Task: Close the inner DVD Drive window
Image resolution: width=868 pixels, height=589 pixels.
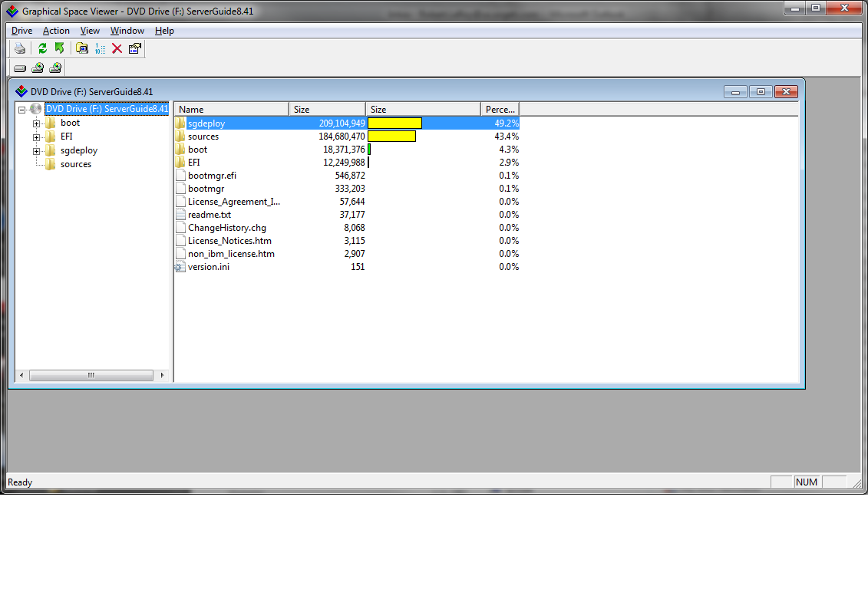Action: [786, 92]
